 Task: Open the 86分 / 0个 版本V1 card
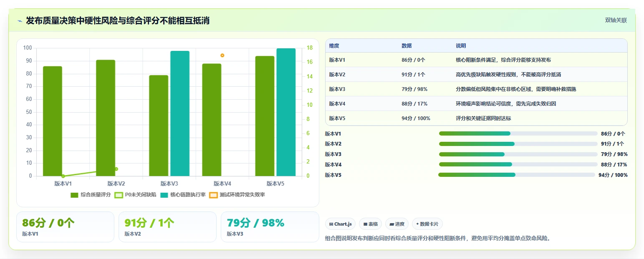point(65,227)
